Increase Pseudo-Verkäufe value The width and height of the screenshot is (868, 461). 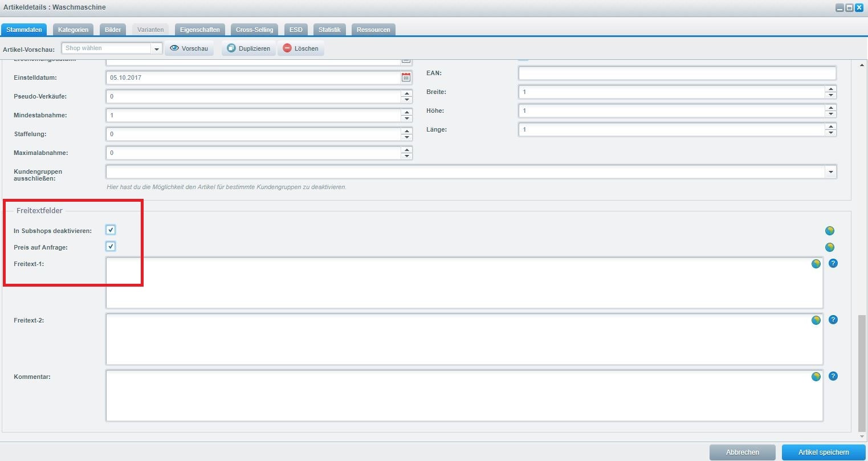click(x=406, y=93)
